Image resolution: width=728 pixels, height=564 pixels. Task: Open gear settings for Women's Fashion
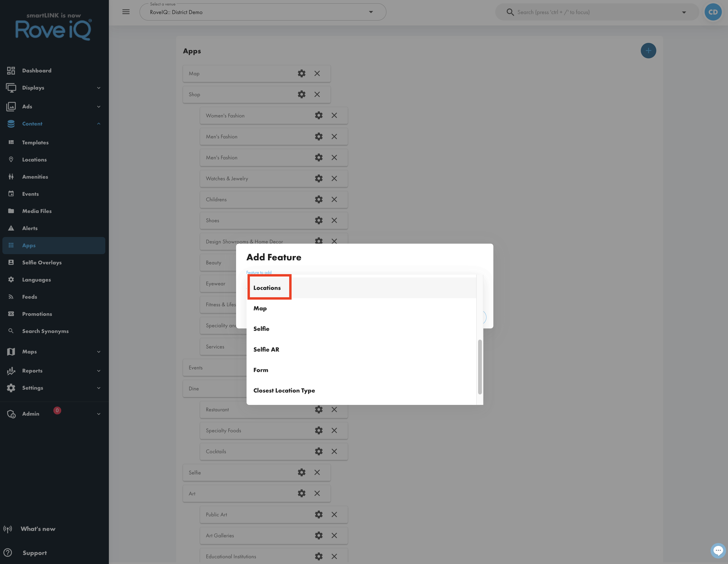click(319, 115)
